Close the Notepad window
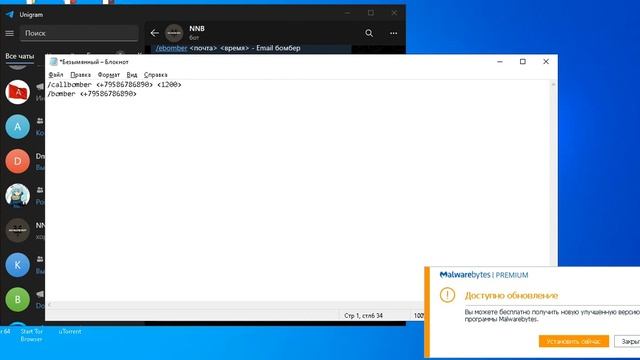The width and height of the screenshot is (640, 360). pos(546,62)
